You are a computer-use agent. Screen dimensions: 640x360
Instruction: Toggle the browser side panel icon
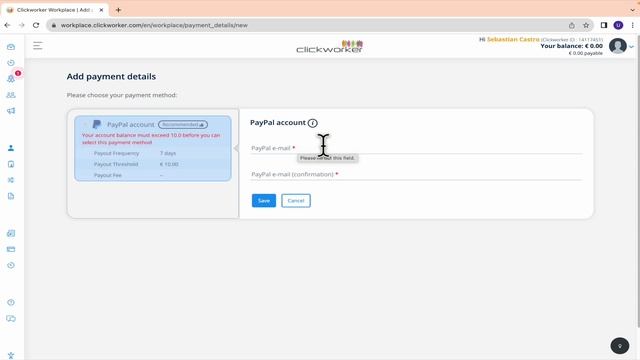(604, 25)
